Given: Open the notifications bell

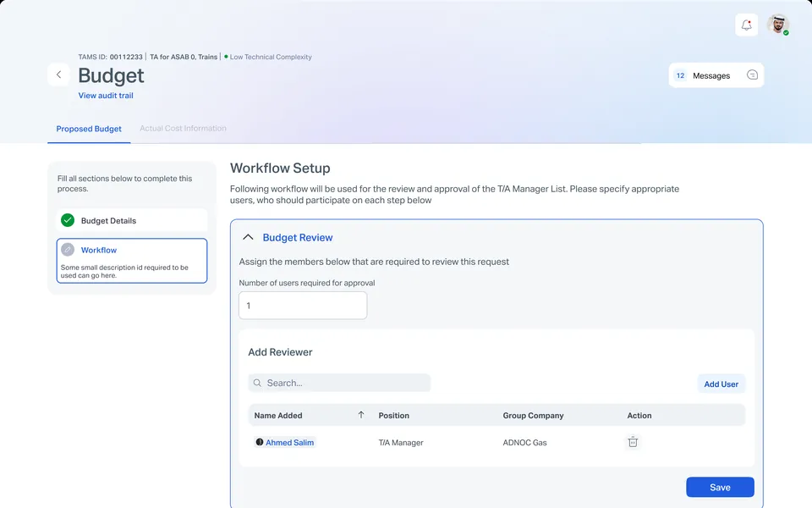Looking at the screenshot, I should click(x=746, y=25).
